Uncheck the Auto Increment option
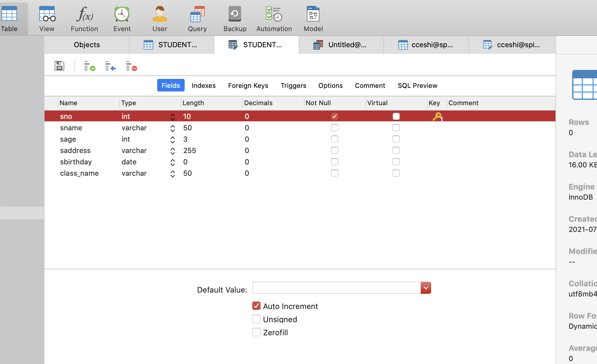The width and height of the screenshot is (597, 364). 256,306
